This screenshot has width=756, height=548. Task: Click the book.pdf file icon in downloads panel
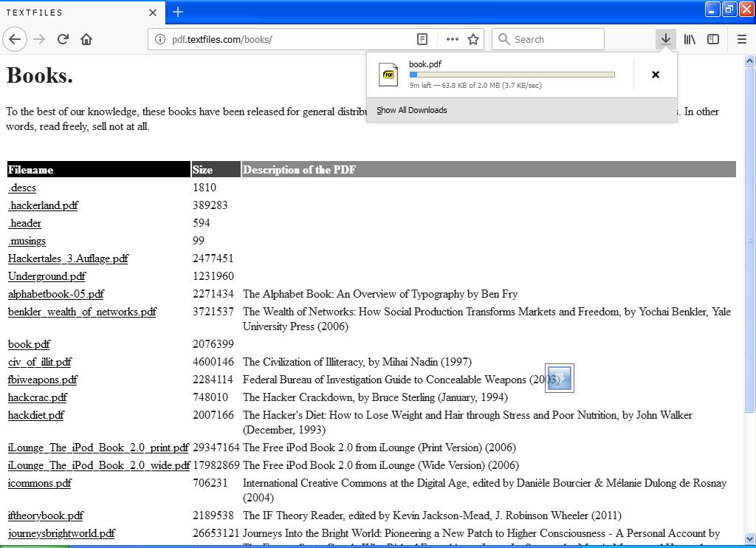pyautogui.click(x=388, y=75)
